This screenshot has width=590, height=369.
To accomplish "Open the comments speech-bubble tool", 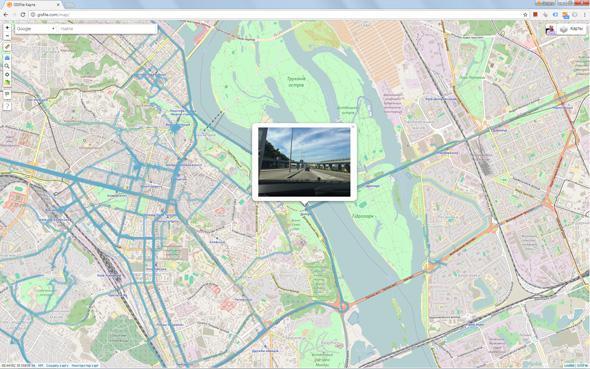I will click(7, 94).
